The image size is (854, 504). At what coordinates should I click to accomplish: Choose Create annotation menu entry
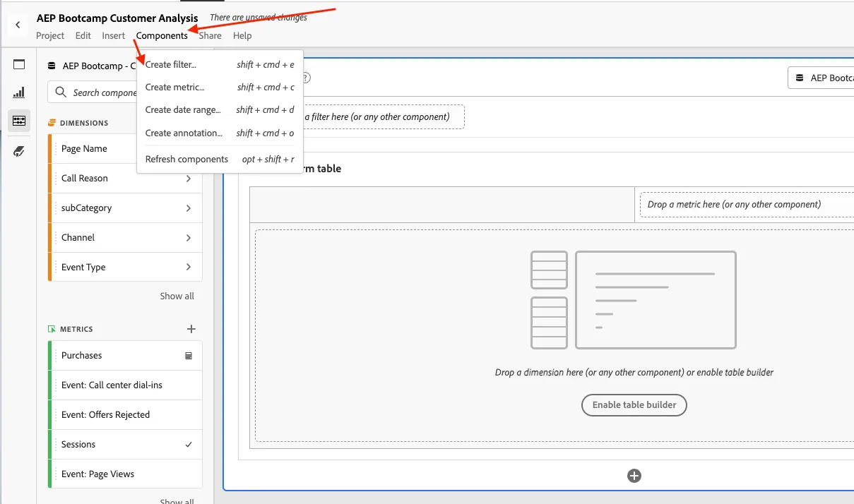coord(220,133)
